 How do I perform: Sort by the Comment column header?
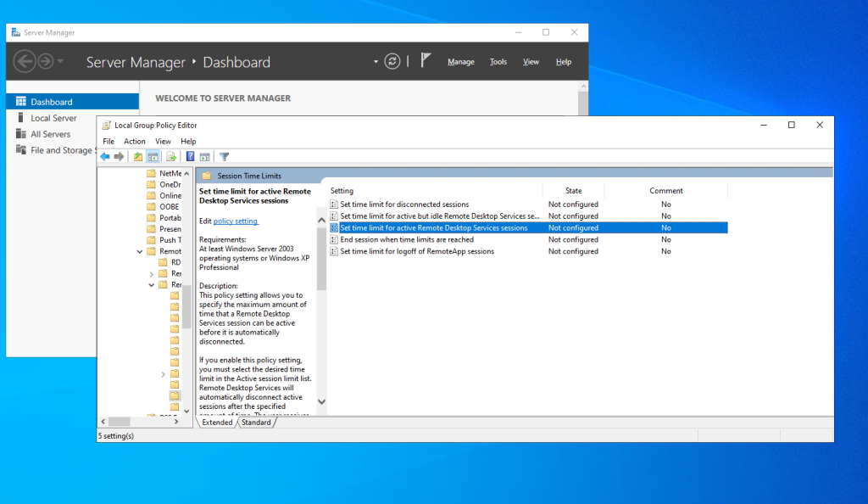point(665,191)
